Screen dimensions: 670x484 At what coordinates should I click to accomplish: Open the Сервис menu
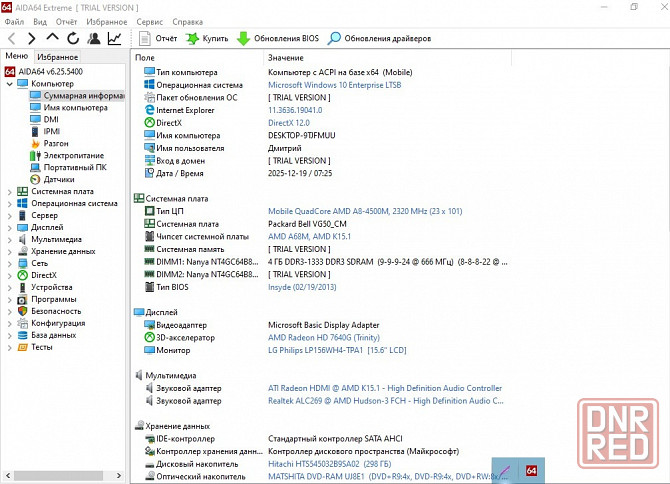(150, 22)
